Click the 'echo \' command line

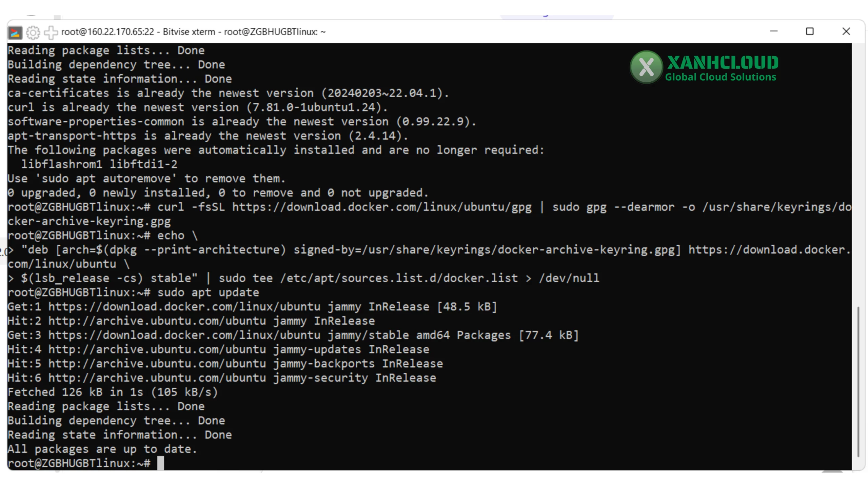click(103, 236)
